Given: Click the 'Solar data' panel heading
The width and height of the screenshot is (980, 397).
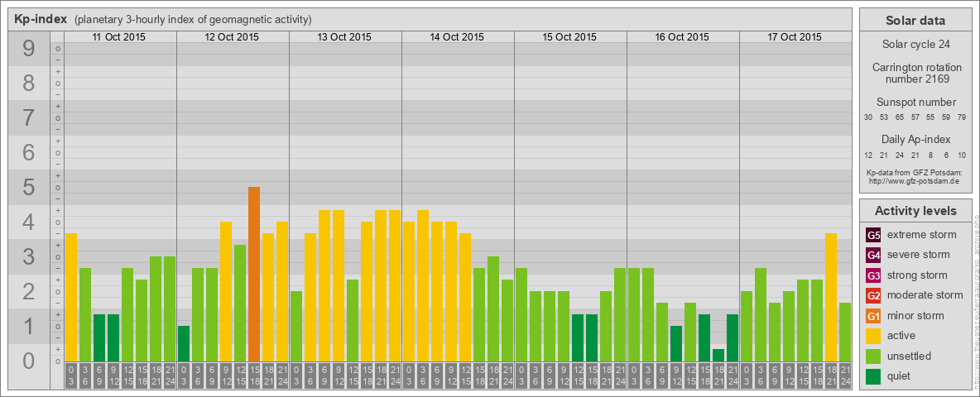Looking at the screenshot, I should pyautogui.click(x=915, y=21).
